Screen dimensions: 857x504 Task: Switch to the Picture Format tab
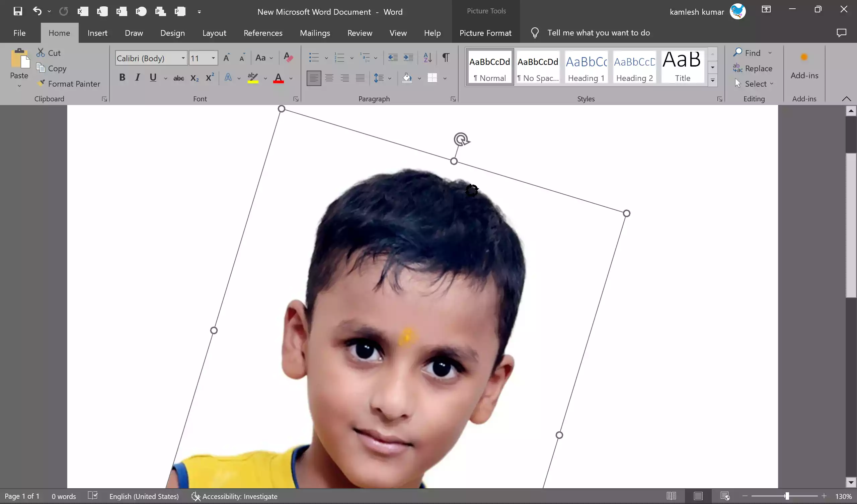point(485,33)
